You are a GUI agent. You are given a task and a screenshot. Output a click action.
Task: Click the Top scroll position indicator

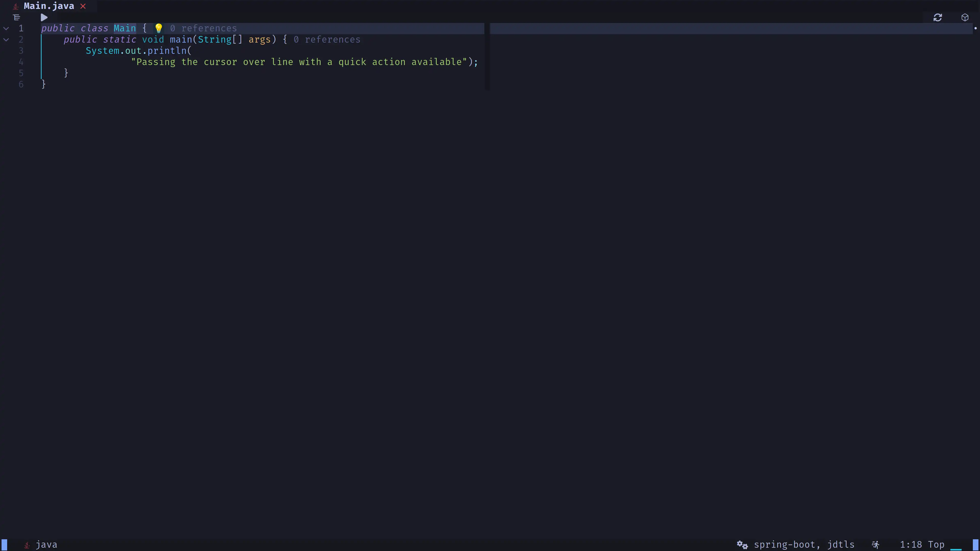click(936, 545)
